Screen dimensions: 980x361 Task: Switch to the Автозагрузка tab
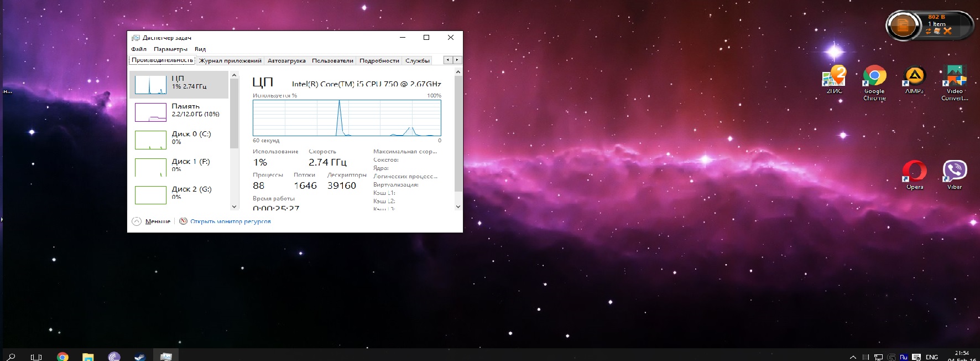pyautogui.click(x=286, y=60)
